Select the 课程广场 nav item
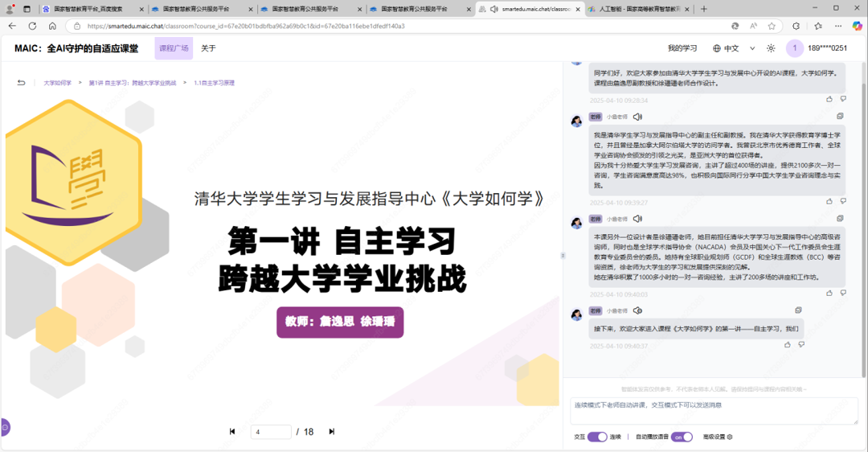868x452 pixels. 174,48
